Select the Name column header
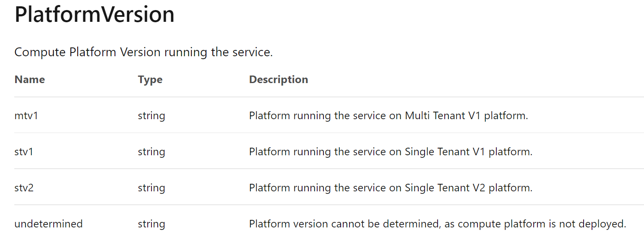The height and width of the screenshot is (240, 644). (x=29, y=80)
